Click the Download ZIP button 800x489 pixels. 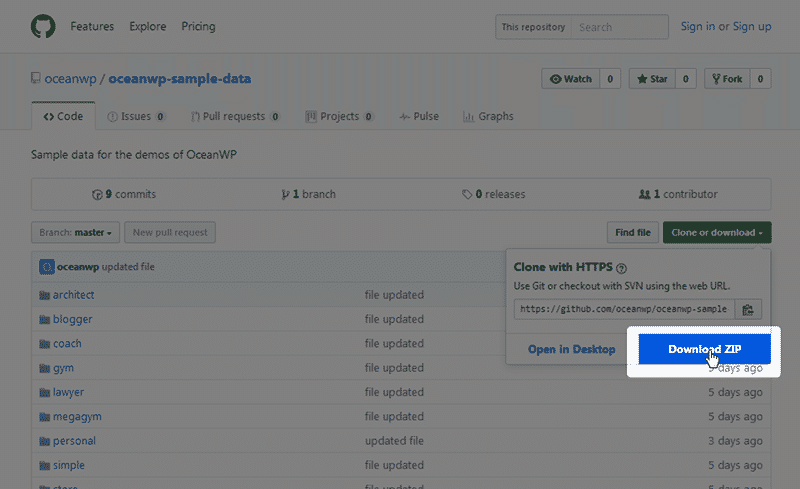[x=705, y=349]
